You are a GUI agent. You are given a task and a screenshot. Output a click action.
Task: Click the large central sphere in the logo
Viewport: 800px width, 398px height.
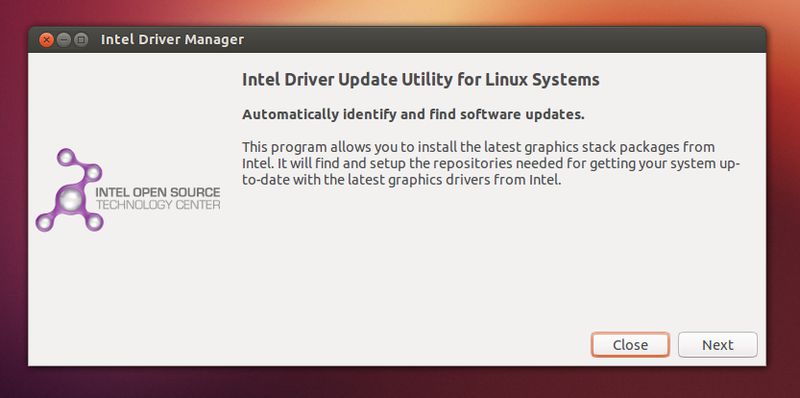click(x=71, y=200)
